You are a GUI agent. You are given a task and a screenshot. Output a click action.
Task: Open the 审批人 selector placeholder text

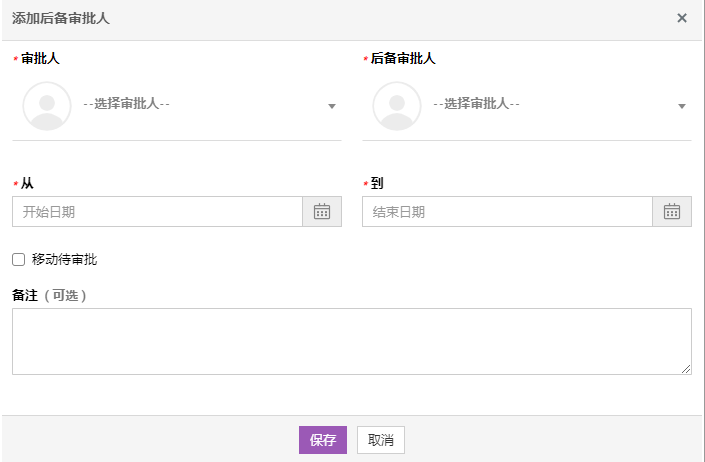127,104
